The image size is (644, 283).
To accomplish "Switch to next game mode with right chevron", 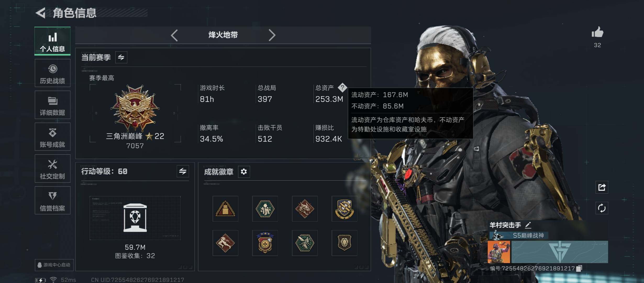I will coord(272,35).
